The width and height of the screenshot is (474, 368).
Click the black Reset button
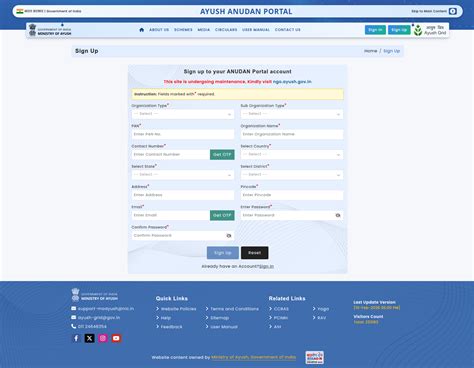(254, 253)
